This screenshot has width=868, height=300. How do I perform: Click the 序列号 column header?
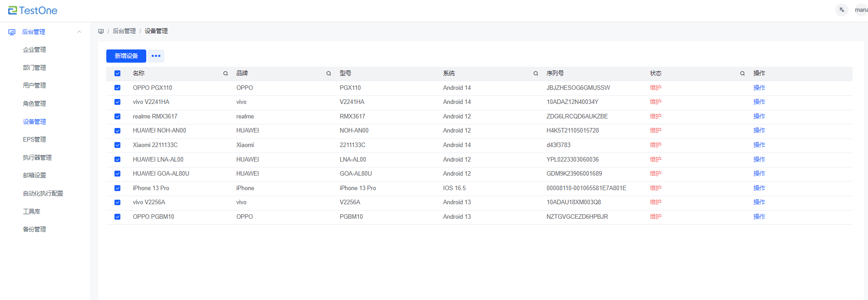tap(555, 73)
